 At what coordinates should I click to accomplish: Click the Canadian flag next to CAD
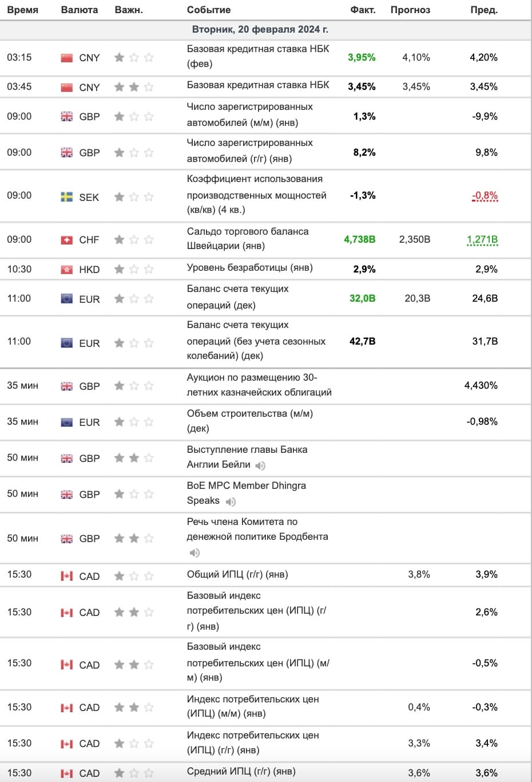pyautogui.click(x=67, y=576)
